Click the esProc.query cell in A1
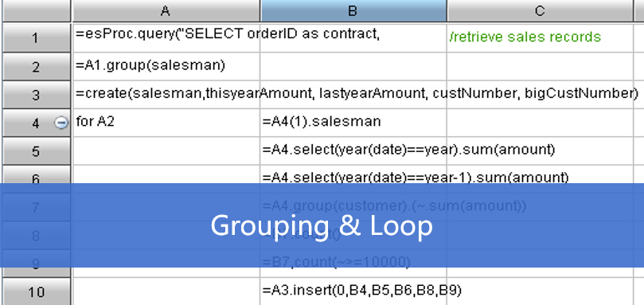Screen dimensions: 644x305 166,37
